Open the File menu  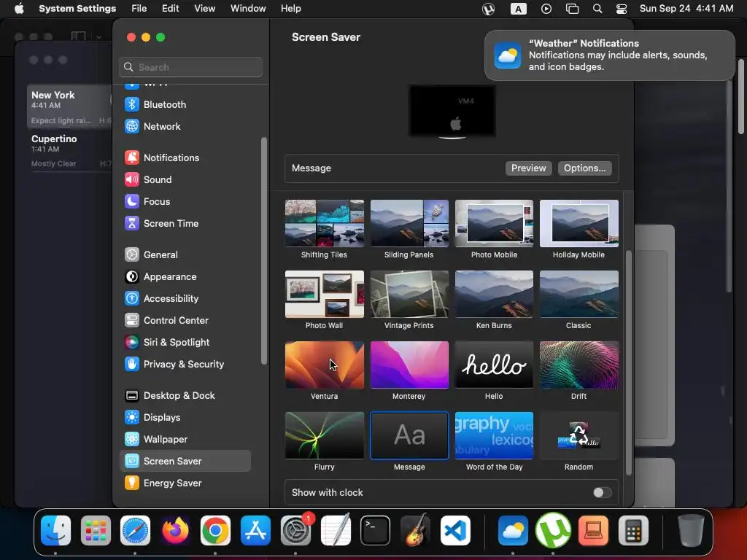click(139, 9)
